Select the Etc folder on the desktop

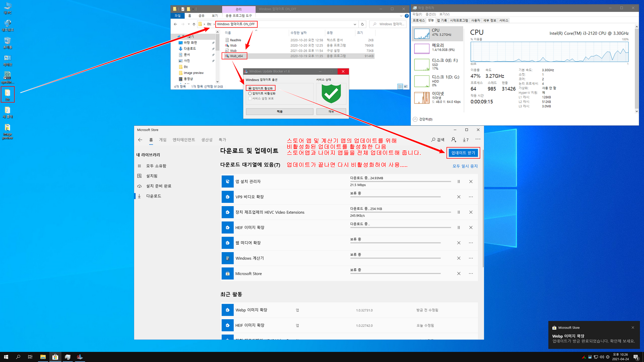coord(8,94)
